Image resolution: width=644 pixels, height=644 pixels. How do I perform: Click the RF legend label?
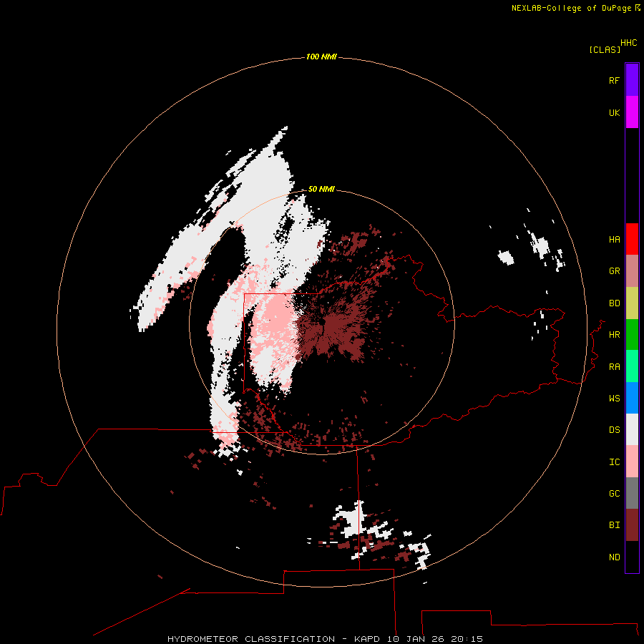click(x=614, y=80)
